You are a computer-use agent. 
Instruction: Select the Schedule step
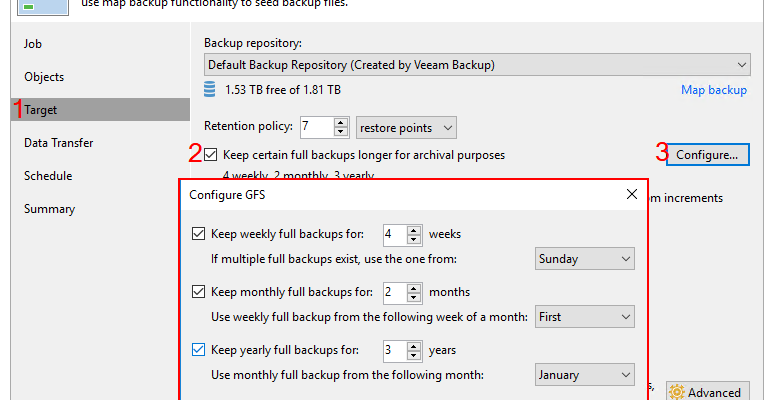(x=48, y=176)
